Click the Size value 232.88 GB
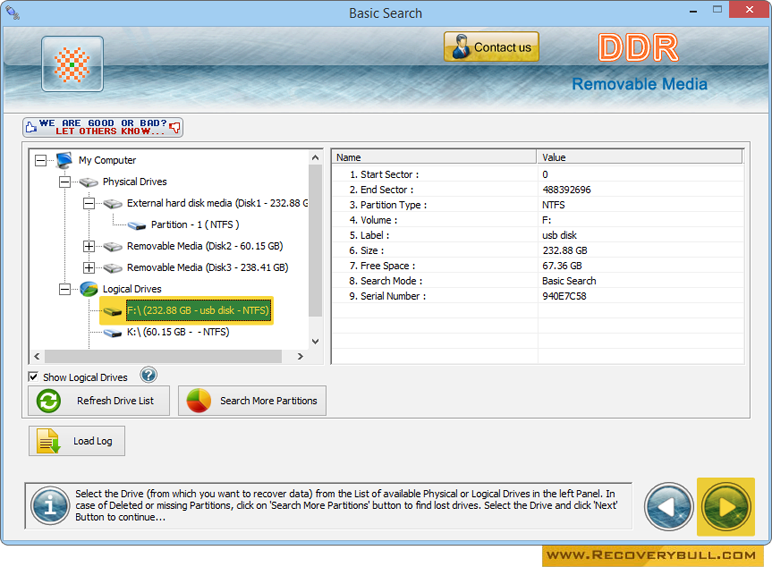The image size is (772, 567). [565, 251]
